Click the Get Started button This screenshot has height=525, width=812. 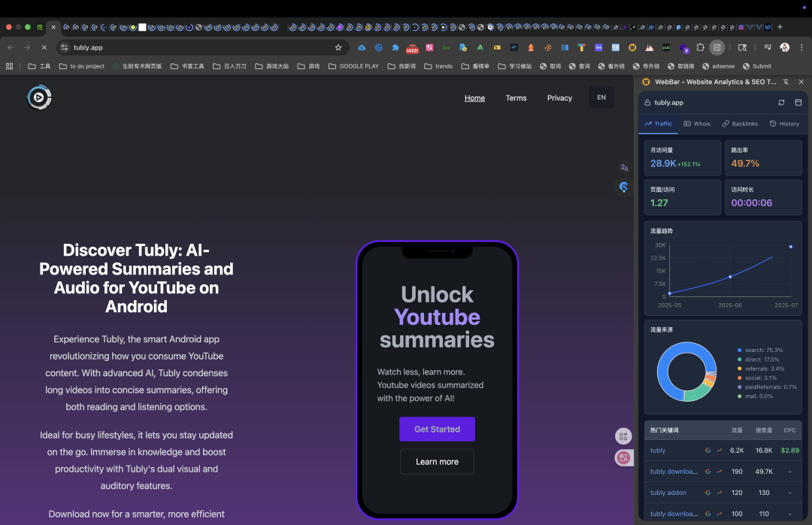(x=437, y=429)
